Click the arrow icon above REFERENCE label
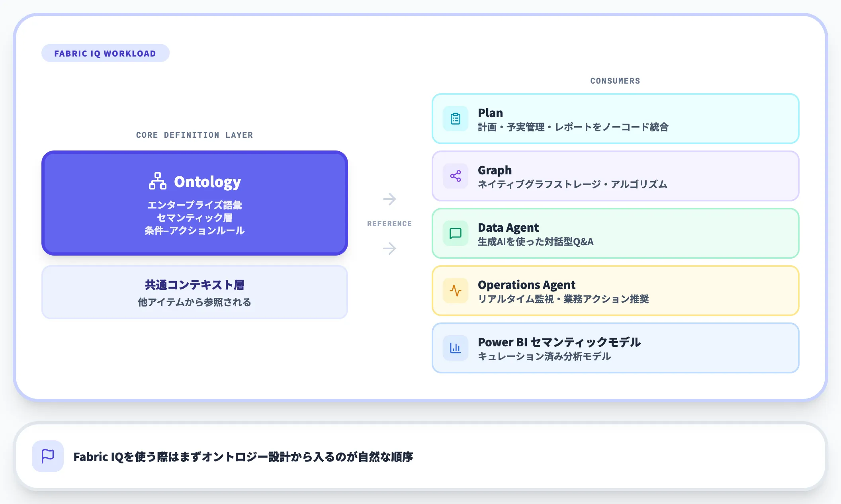 point(389,199)
